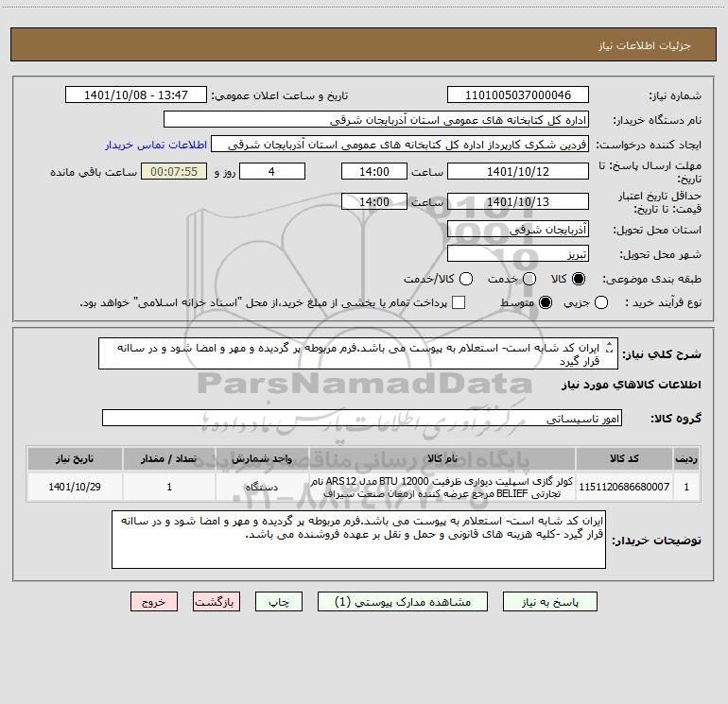The width and height of the screenshot is (728, 704).
Task: Click the چاپ print button
Action: (279, 602)
